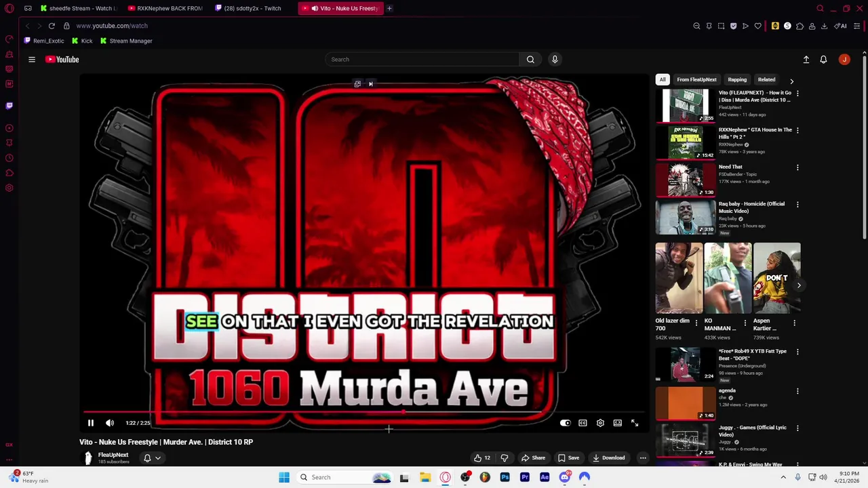
Task: Open options menu for How it Go video
Action: pyautogui.click(x=797, y=93)
